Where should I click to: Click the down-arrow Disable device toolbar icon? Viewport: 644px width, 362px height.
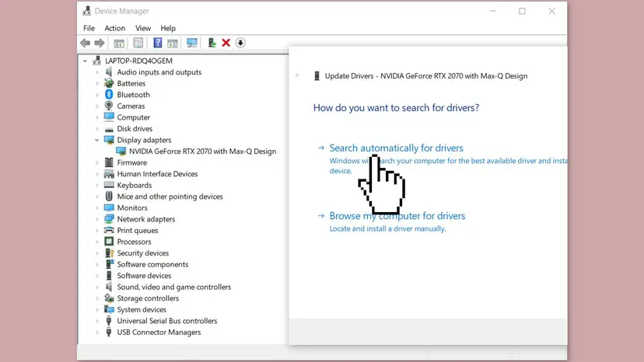click(x=240, y=43)
